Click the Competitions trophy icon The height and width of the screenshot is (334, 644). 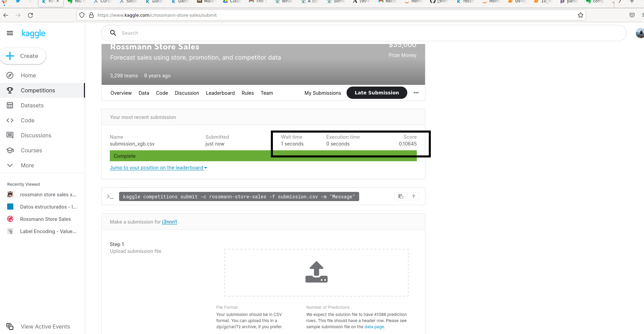10,90
